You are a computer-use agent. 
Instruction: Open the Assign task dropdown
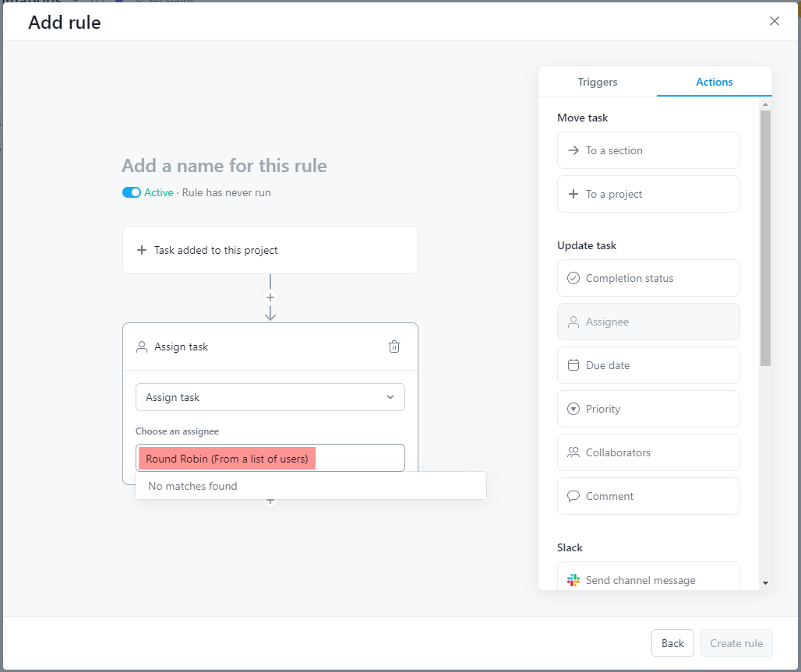[270, 397]
